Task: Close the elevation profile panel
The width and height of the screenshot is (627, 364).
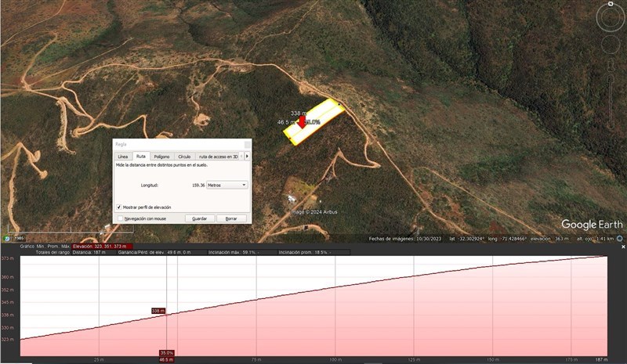Action: tap(623, 247)
